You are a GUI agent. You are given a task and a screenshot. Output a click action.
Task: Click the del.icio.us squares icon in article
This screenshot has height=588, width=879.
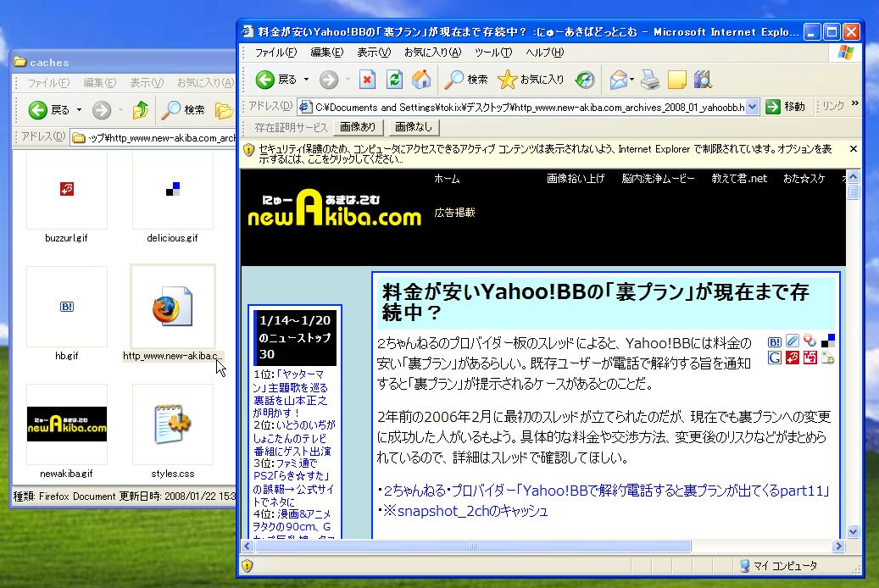pos(828,341)
